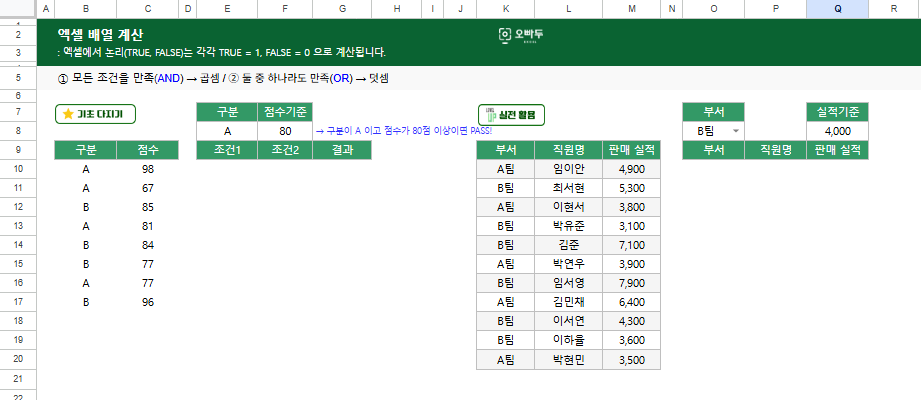
Task: Select employee name 박유준
Action: [569, 226]
